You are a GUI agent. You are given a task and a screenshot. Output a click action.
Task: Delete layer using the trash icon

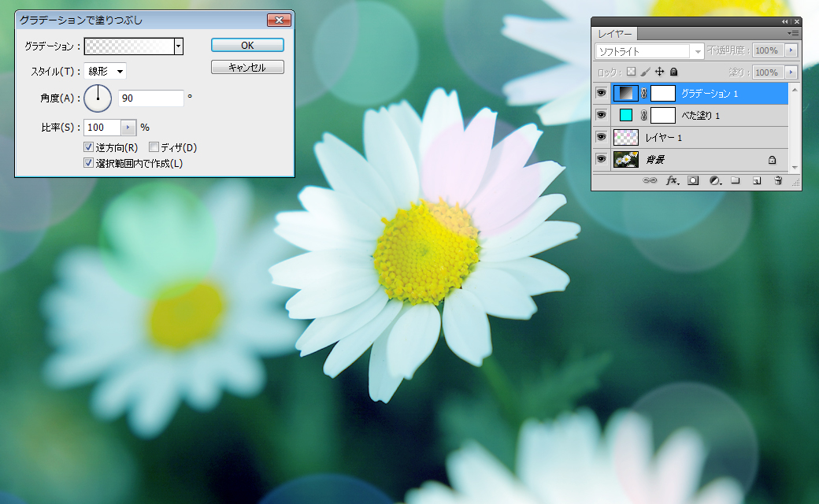[x=778, y=180]
